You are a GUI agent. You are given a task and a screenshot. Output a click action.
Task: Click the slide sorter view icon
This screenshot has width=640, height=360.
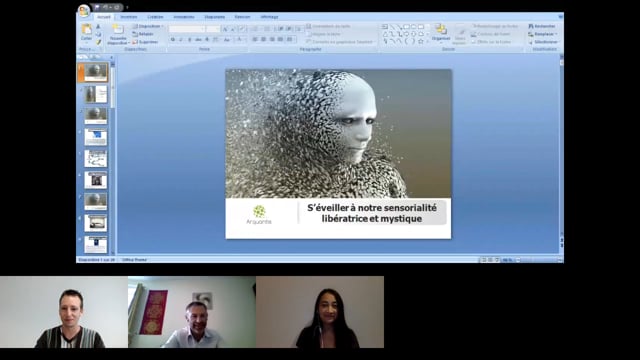coord(490,260)
